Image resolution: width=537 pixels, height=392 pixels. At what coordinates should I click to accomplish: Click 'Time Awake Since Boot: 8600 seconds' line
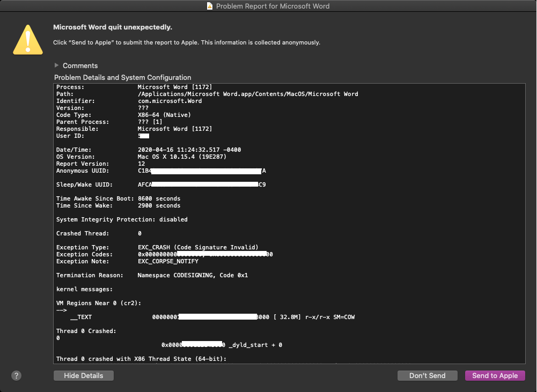pos(118,198)
